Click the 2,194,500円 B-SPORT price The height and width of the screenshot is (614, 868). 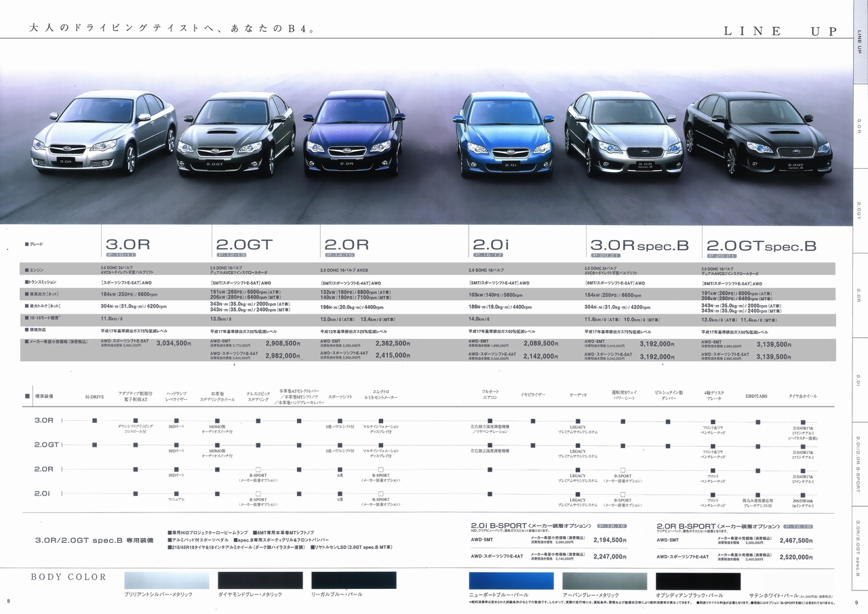pos(609,540)
